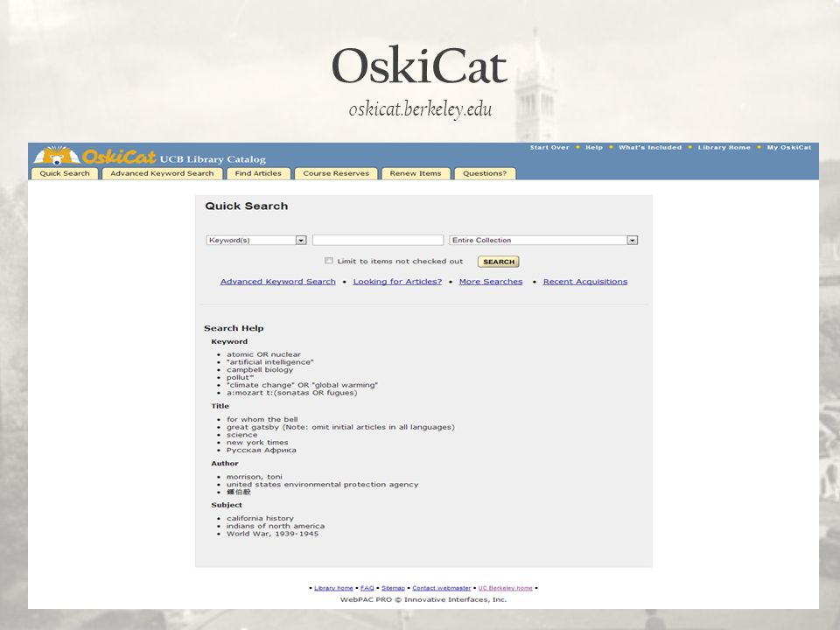Viewport: 840px width, 630px height.
Task: Click the 'Search Help' heading
Action: pyautogui.click(x=234, y=328)
